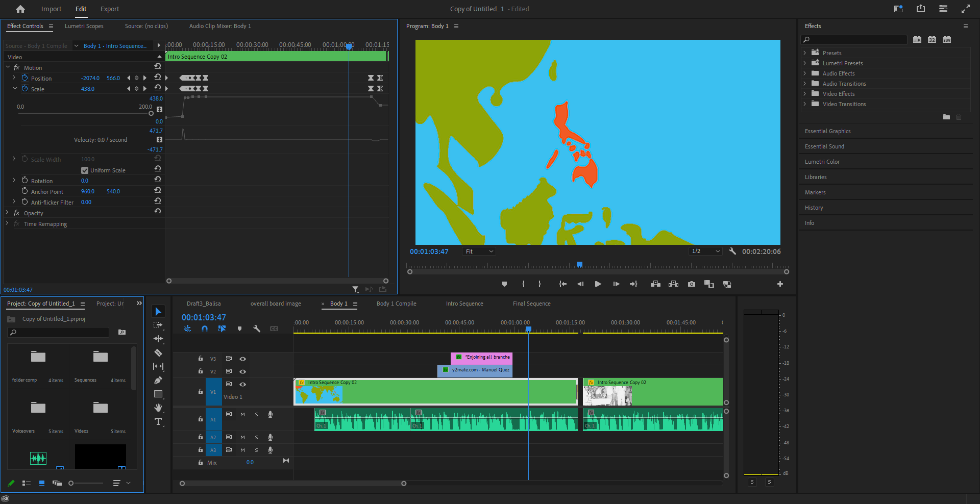980x504 pixels.
Task: Select the Razor tool in the tools panel
Action: click(158, 352)
